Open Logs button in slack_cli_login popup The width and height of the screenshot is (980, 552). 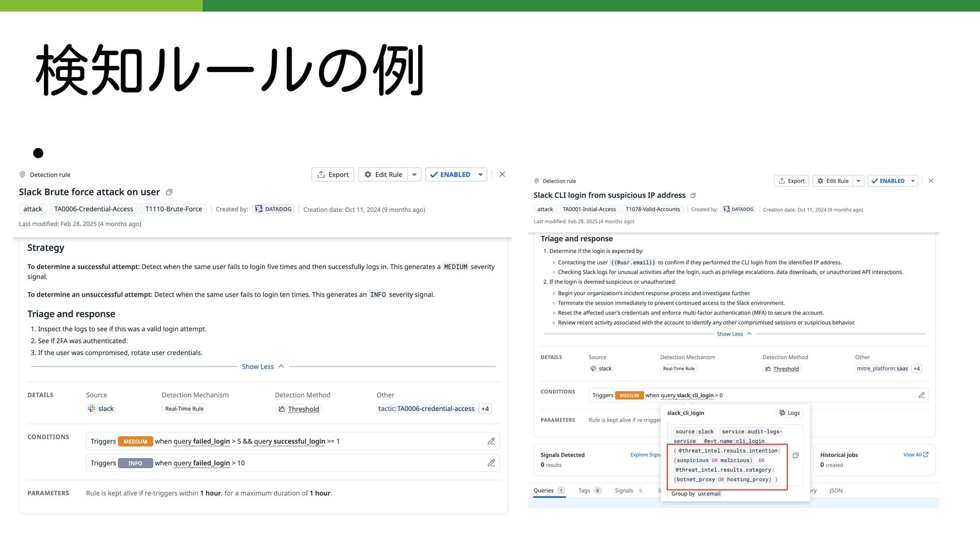[x=790, y=413]
